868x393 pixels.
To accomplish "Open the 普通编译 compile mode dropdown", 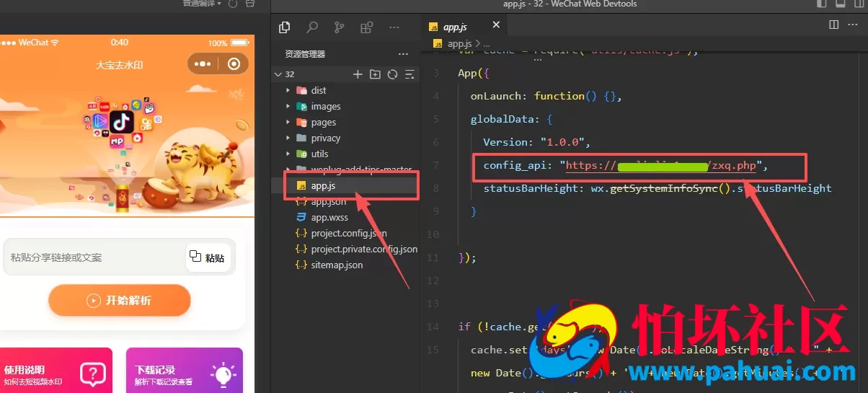I will click(203, 4).
